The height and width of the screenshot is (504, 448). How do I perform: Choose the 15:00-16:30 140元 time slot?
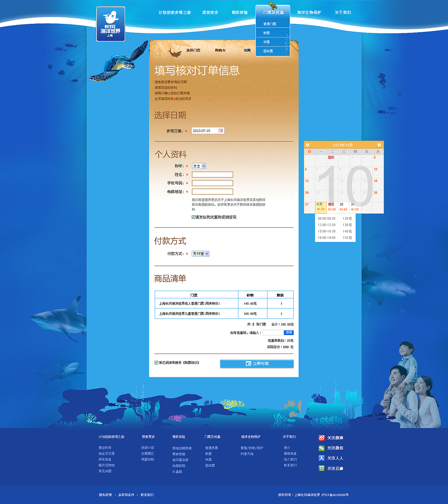point(335,232)
